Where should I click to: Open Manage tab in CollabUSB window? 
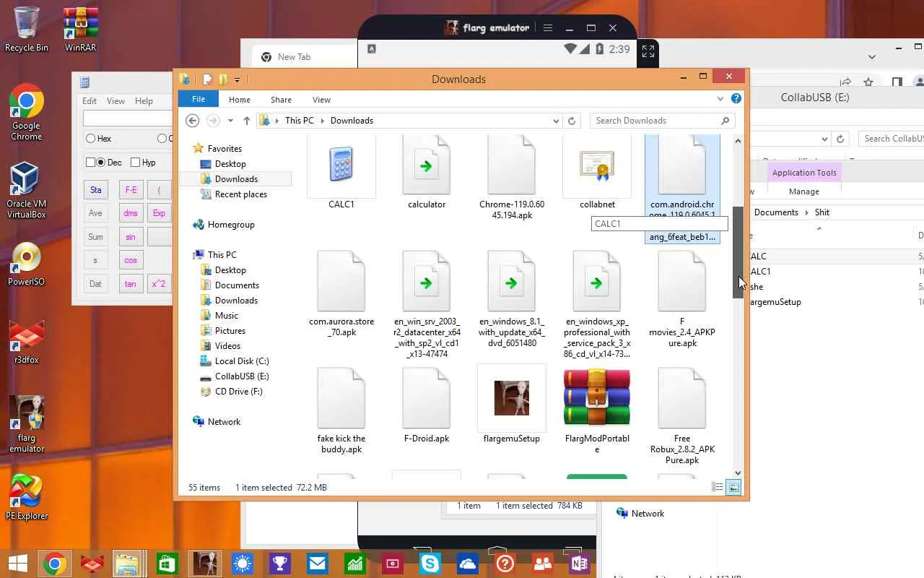(x=803, y=191)
